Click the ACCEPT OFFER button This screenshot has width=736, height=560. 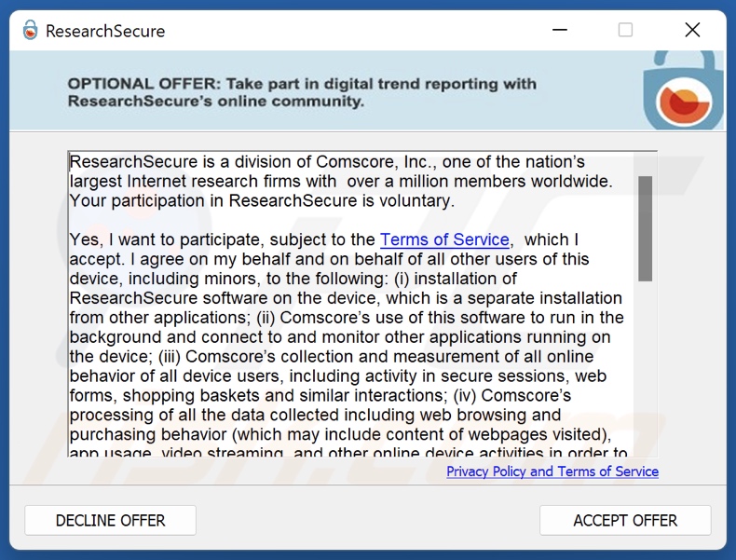click(x=625, y=520)
